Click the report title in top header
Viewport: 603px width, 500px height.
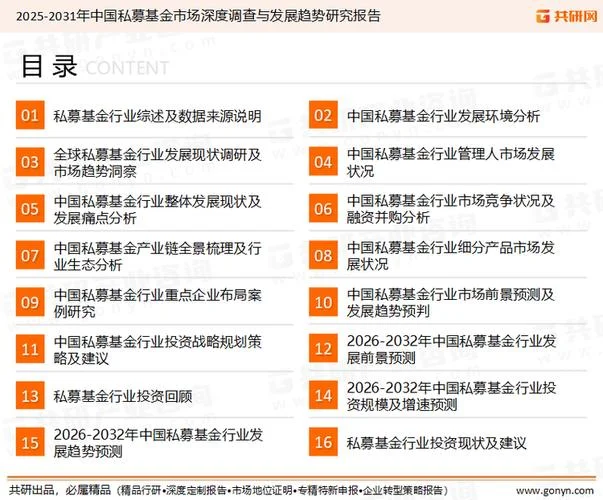tap(198, 16)
